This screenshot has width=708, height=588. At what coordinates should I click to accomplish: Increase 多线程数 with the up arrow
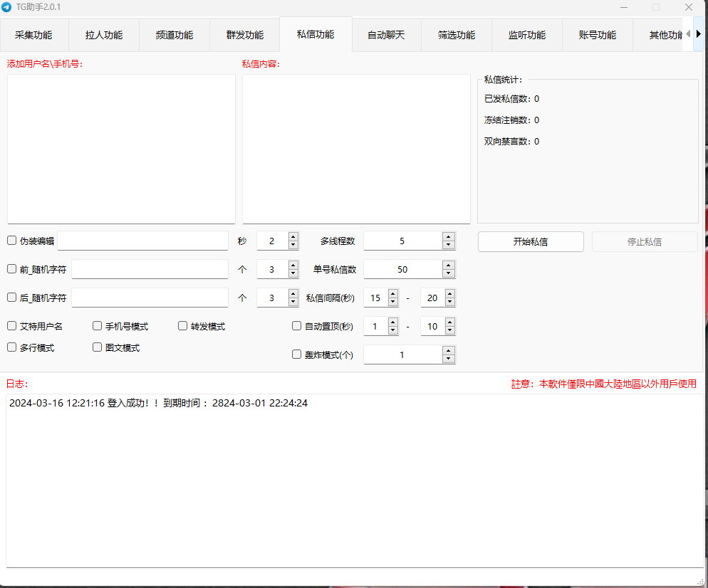[x=448, y=237]
